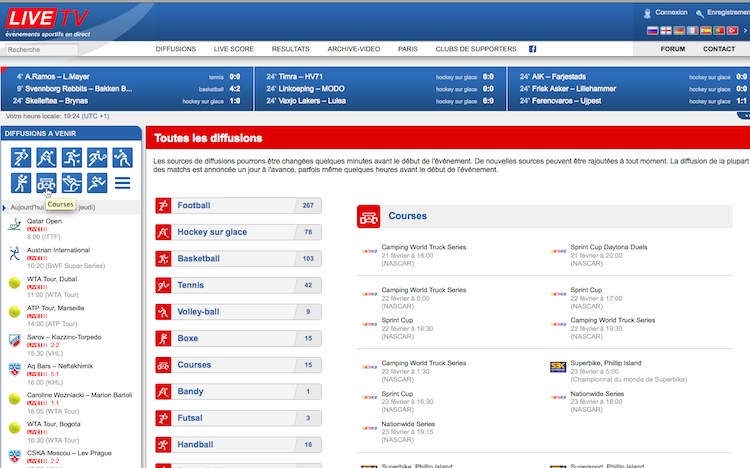
Task: Select the tennis sport filter icon
Action: click(97, 157)
